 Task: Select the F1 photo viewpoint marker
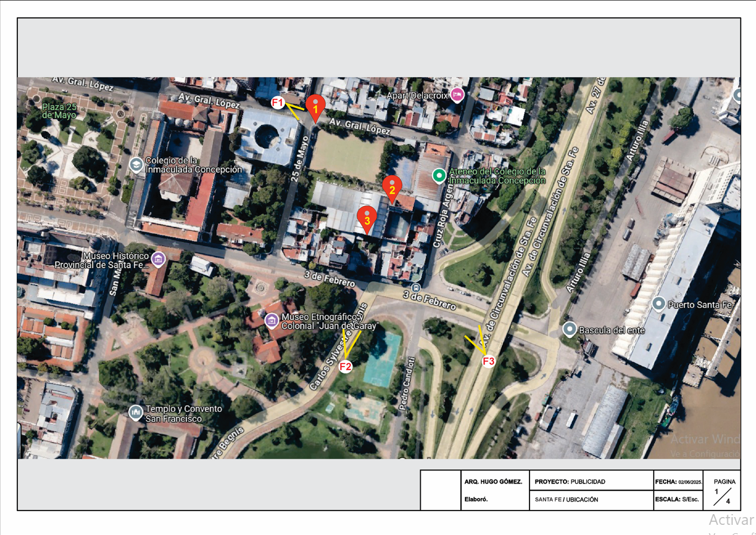tap(277, 103)
